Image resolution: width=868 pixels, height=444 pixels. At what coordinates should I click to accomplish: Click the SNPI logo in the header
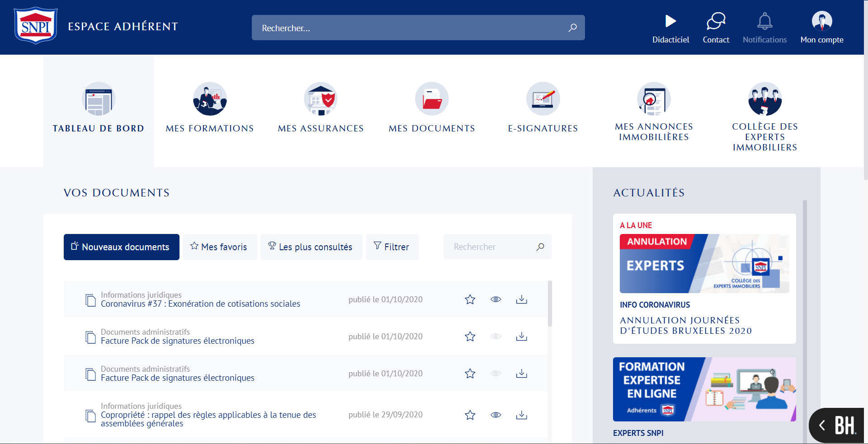click(36, 25)
